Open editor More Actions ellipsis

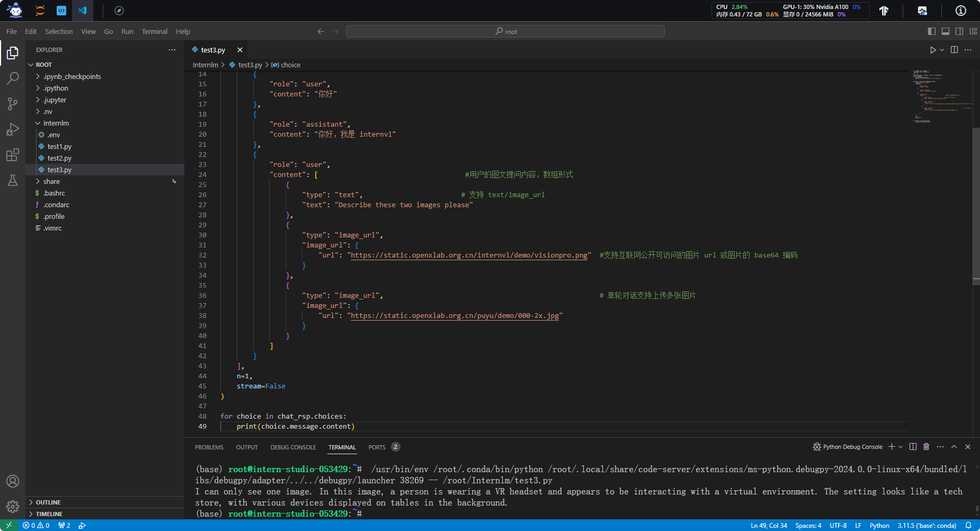click(x=968, y=50)
